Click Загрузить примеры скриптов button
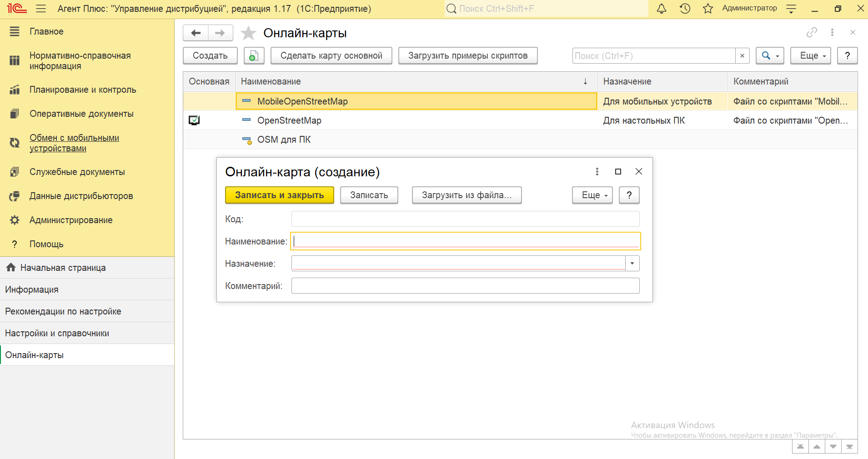The image size is (868, 459). 468,56
